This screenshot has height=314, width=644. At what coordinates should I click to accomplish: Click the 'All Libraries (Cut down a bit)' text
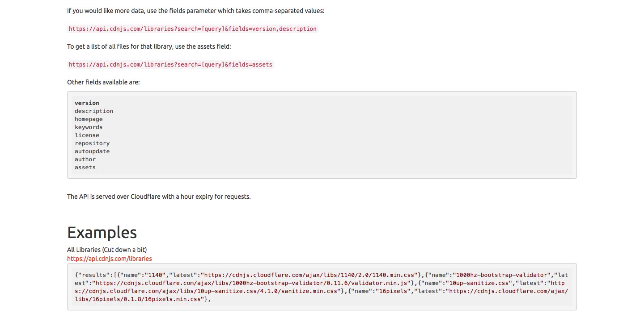(107, 249)
